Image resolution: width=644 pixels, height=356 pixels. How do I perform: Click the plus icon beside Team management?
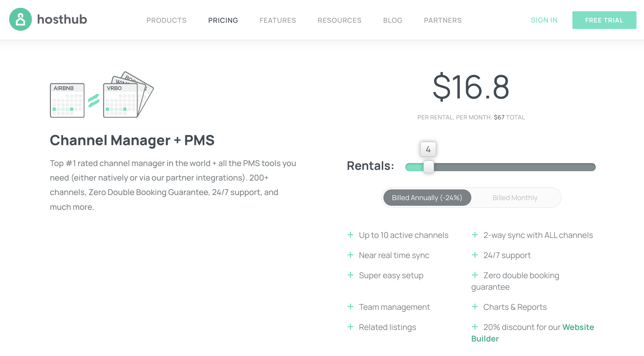click(x=350, y=307)
